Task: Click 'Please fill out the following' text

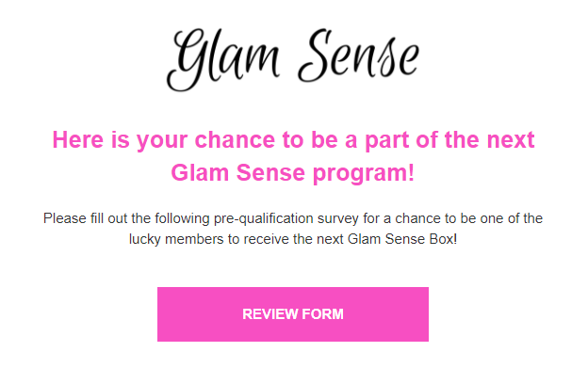Action: 126,218
